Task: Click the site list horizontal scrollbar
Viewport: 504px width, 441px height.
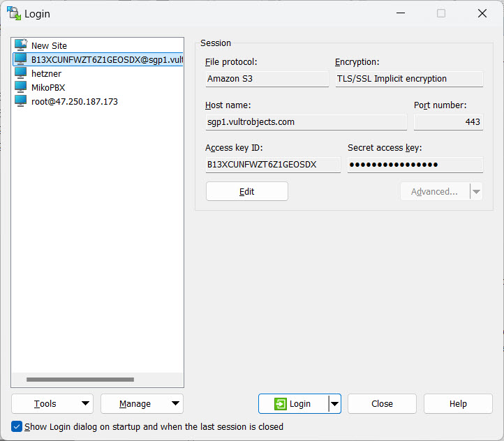Action: click(80, 380)
